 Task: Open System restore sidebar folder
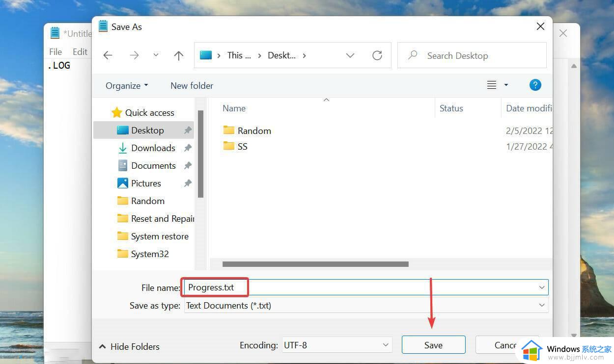click(x=160, y=236)
